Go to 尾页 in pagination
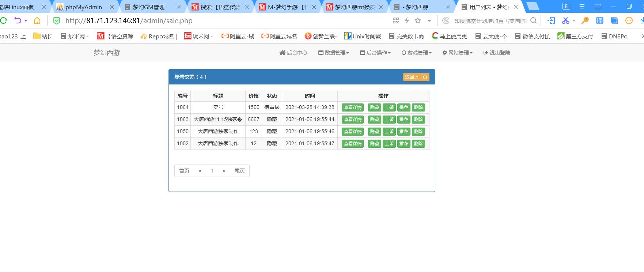Screen dimensions: 644x272 (239, 171)
